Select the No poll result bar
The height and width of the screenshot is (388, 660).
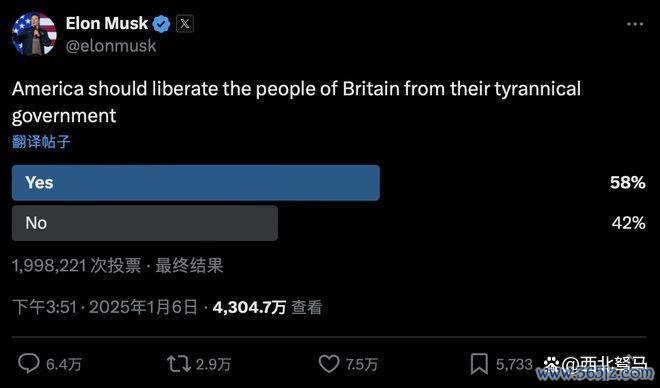pyautogui.click(x=145, y=223)
